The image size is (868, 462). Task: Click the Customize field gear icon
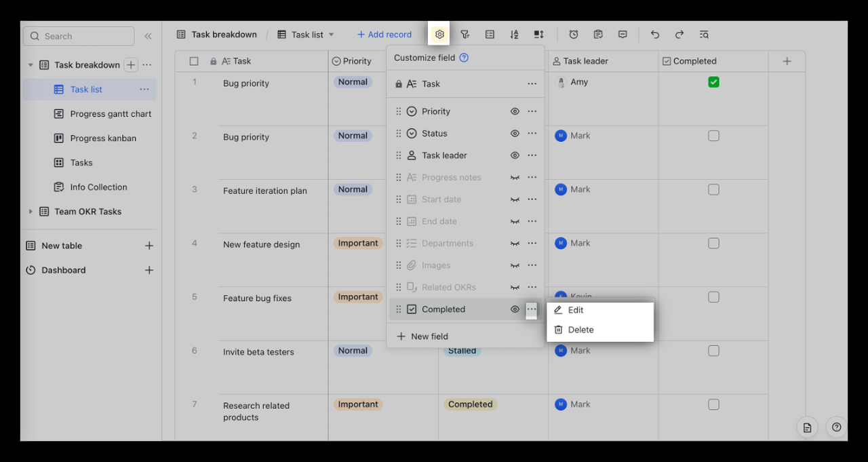point(439,35)
